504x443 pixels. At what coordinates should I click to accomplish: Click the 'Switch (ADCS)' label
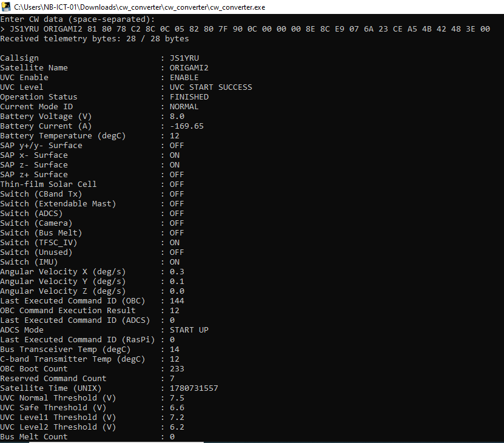(x=31, y=213)
